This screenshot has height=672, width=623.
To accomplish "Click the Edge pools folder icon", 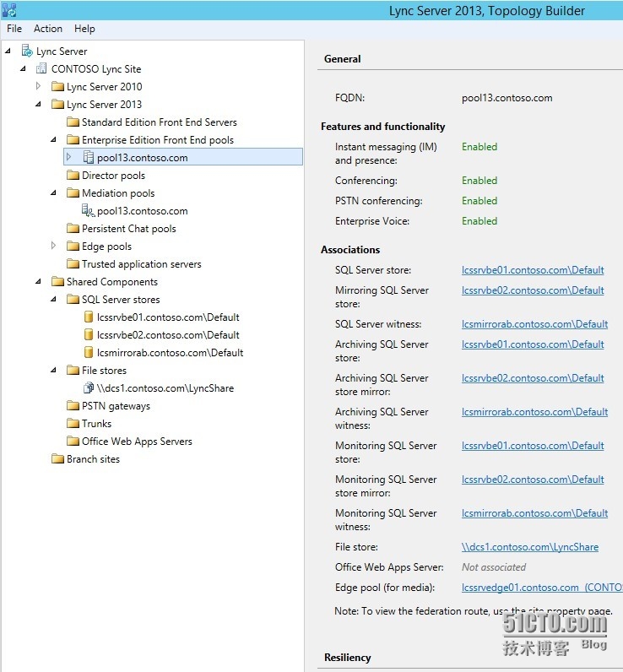I will tap(73, 246).
